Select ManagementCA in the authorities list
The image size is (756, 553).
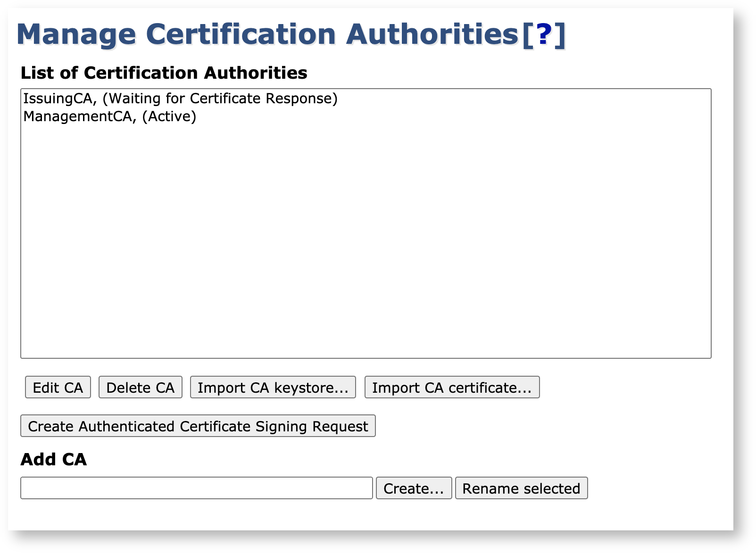(x=78, y=116)
